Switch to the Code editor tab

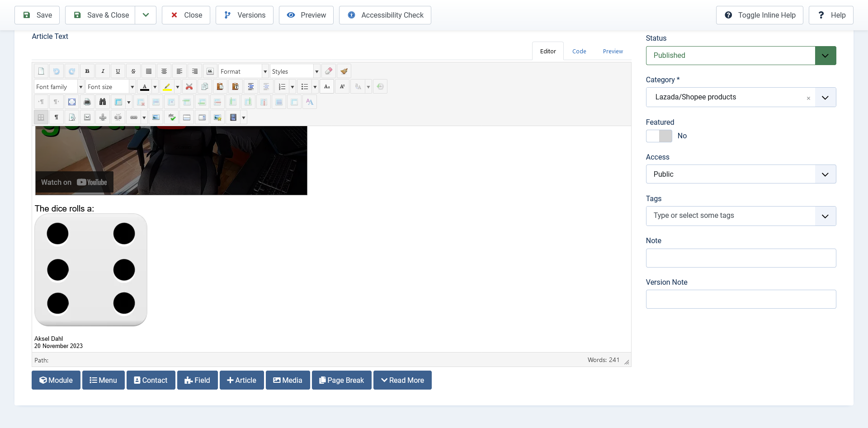coord(579,52)
